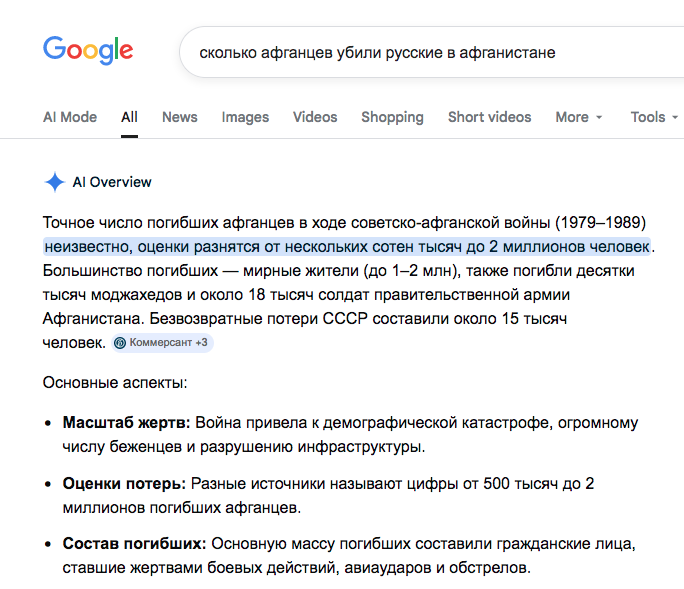The width and height of the screenshot is (684, 589).
Task: Click the Коммерсант source favicon icon
Action: click(120, 343)
